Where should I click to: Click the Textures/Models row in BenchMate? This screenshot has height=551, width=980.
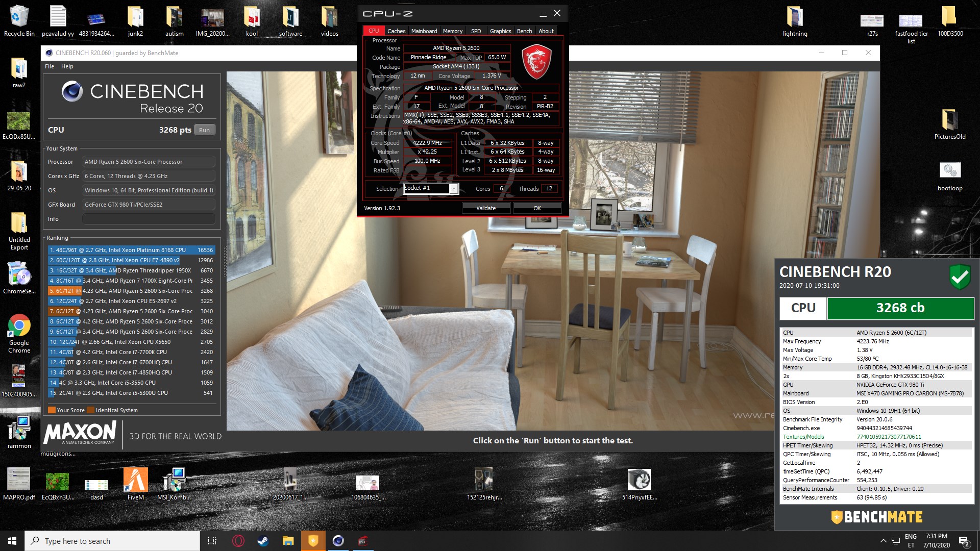[x=876, y=437]
